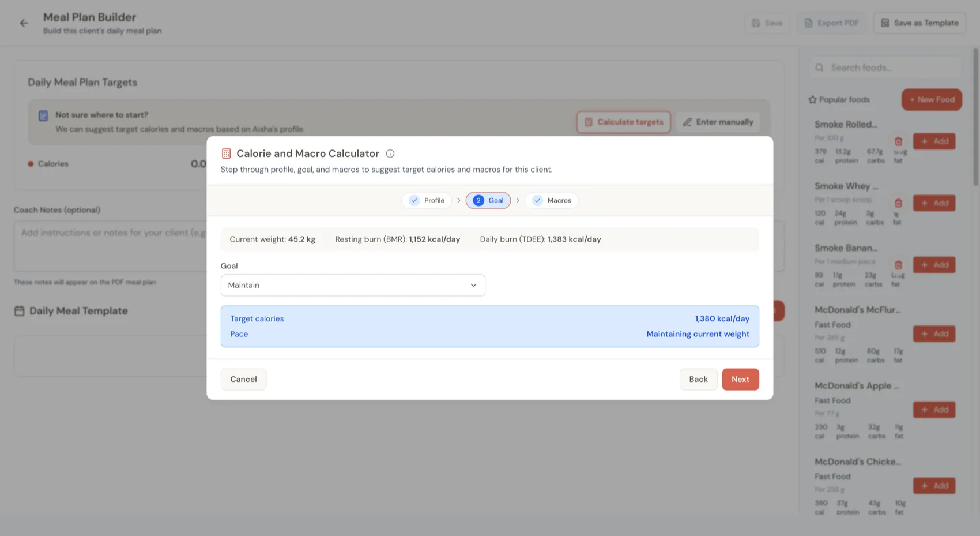Delete Smoke Whey food item
Image resolution: width=980 pixels, height=536 pixels.
pos(898,203)
